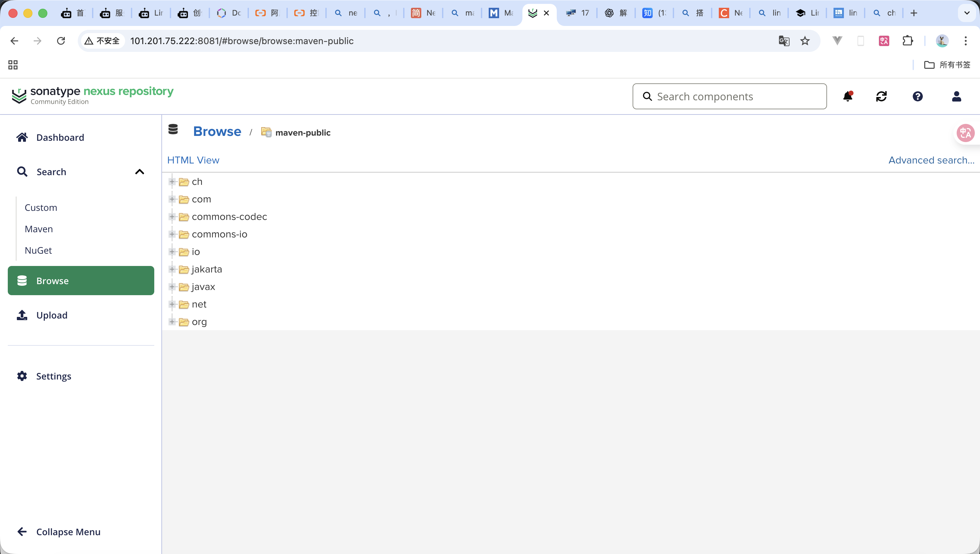Select Maven under Search
Image resolution: width=980 pixels, height=554 pixels.
coord(39,229)
